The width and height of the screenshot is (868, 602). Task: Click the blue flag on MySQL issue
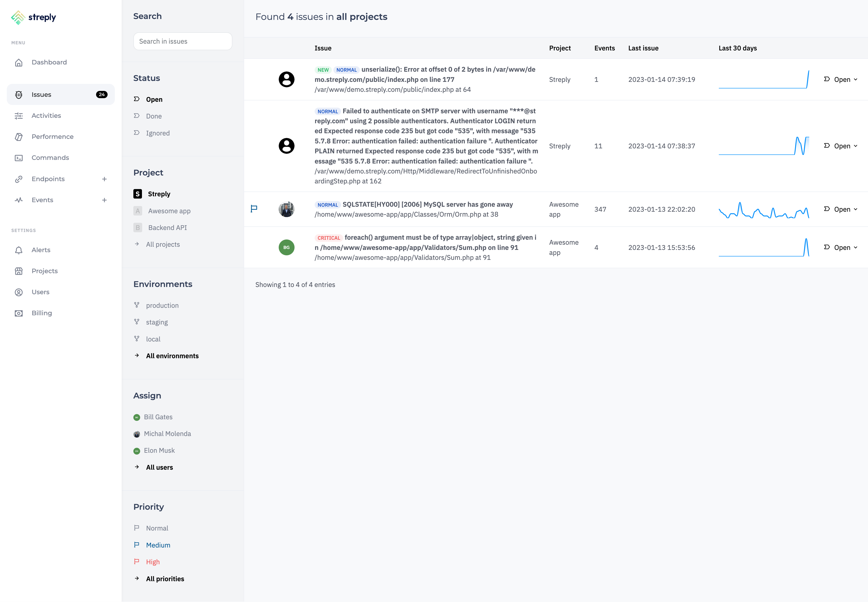(x=254, y=209)
